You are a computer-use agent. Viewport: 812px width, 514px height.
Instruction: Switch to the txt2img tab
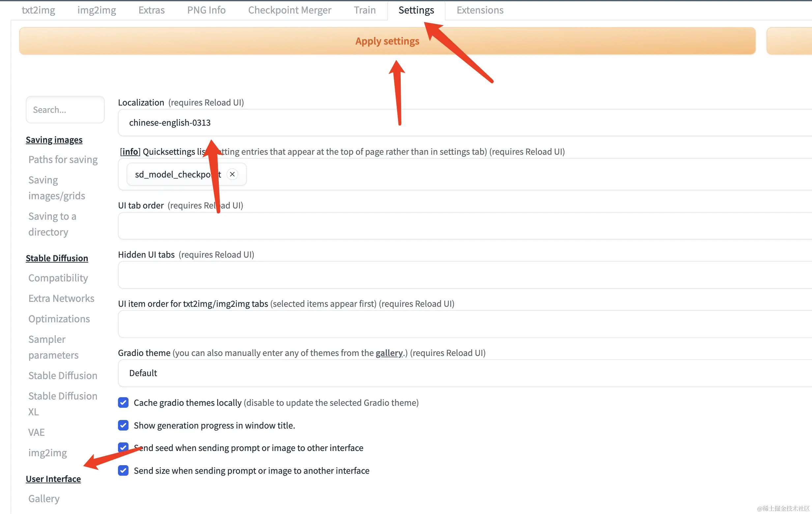39,10
